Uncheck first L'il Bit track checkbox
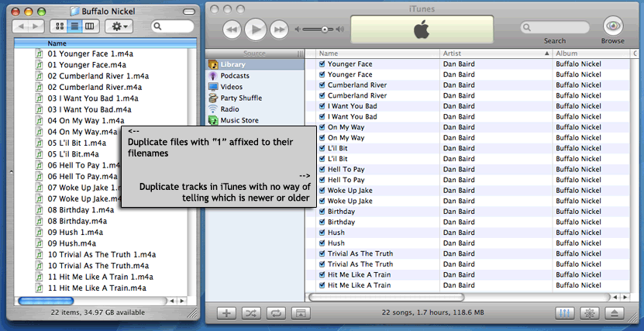Screen dimensions: 644x331 tap(322, 148)
